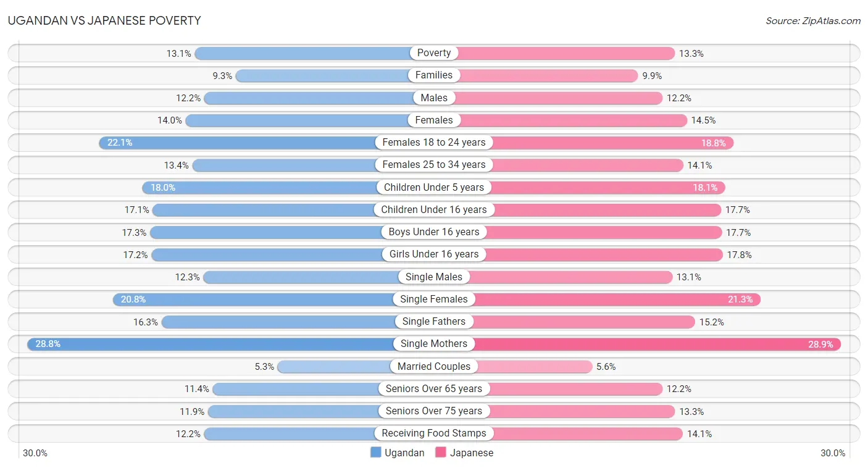Toggle the Japanese legend label
The width and height of the screenshot is (868, 468).
click(x=472, y=453)
